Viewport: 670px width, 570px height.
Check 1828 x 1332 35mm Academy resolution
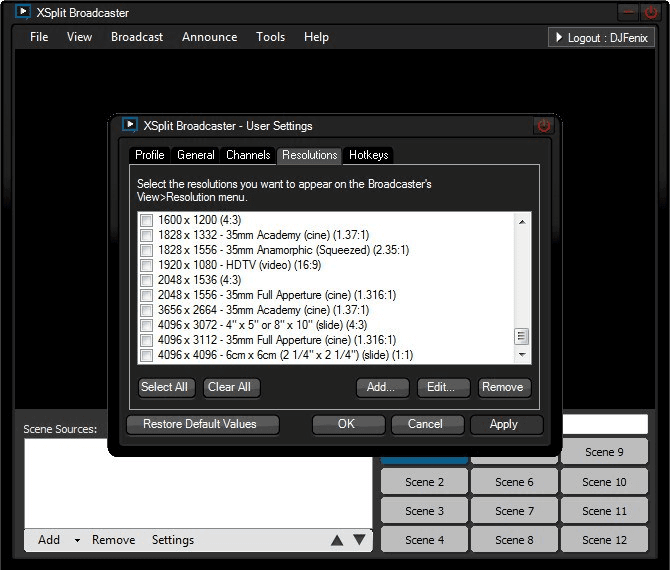click(x=146, y=235)
